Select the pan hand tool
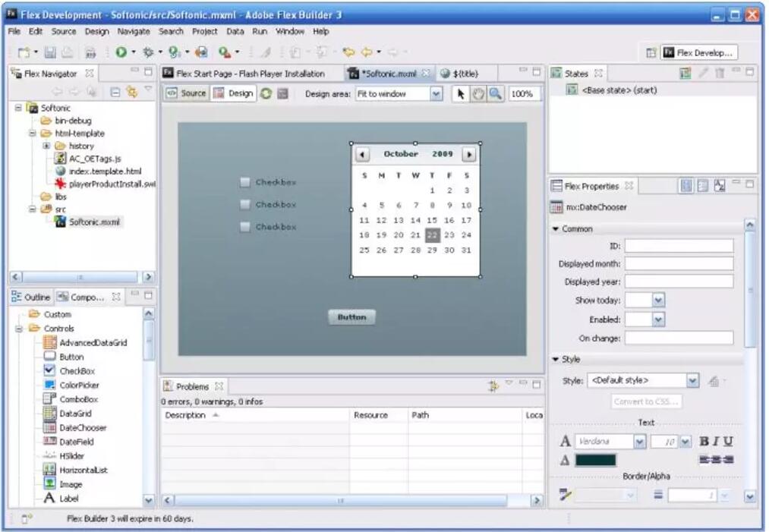The image size is (769, 532). click(x=478, y=94)
